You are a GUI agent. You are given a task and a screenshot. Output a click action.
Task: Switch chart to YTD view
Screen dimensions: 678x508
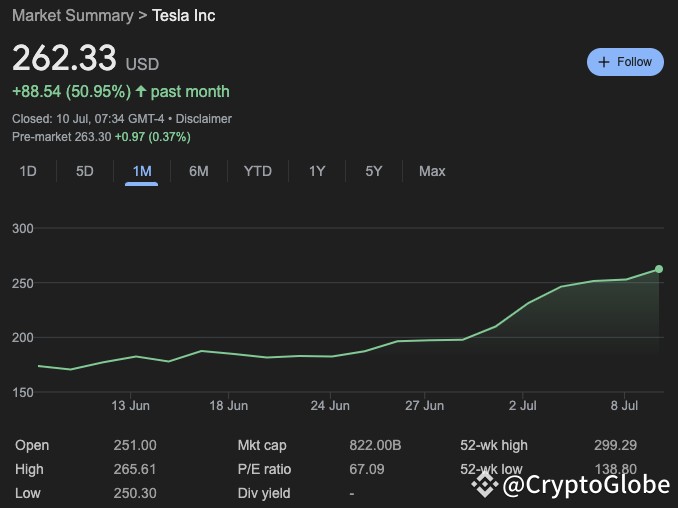tap(258, 171)
